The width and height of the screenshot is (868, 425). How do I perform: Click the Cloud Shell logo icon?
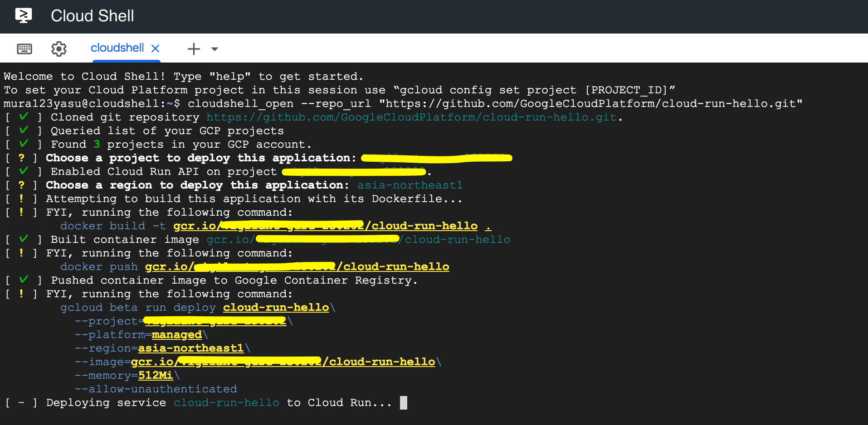24,16
